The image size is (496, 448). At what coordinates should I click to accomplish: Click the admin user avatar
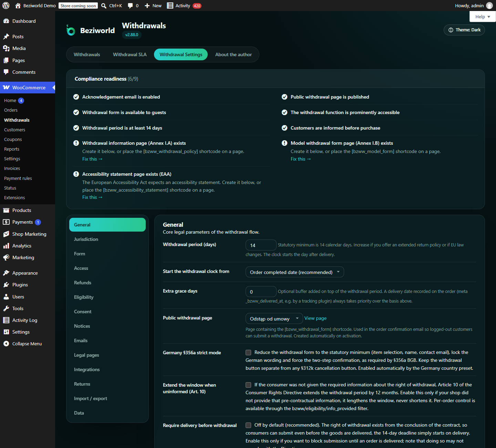click(x=489, y=6)
